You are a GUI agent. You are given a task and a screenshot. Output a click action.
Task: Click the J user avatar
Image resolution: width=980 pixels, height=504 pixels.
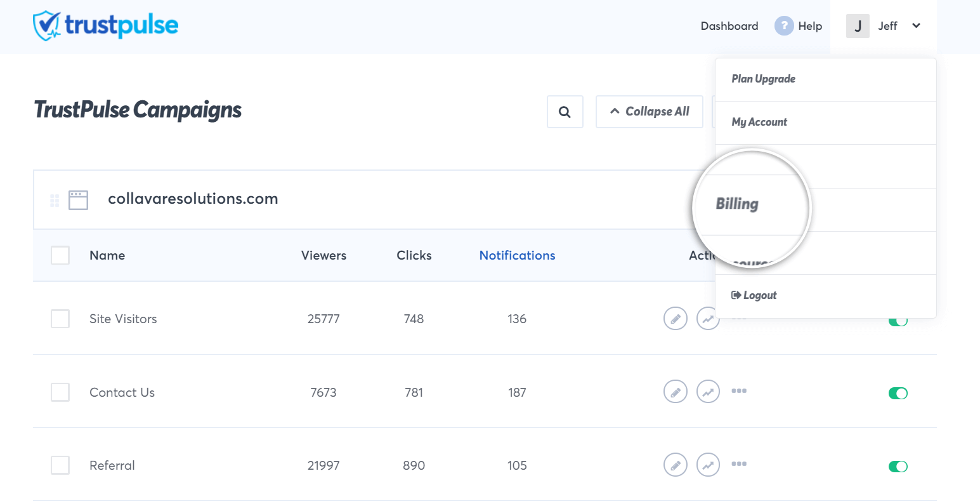[858, 26]
